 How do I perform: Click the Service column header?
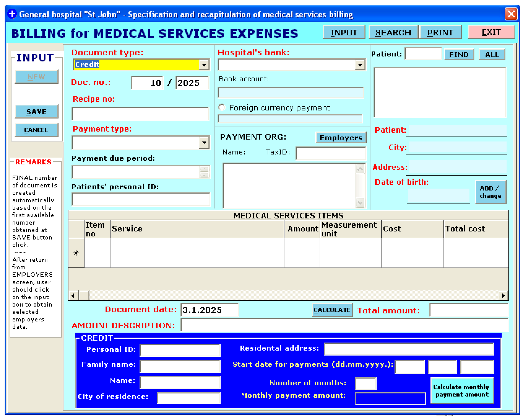(197, 229)
